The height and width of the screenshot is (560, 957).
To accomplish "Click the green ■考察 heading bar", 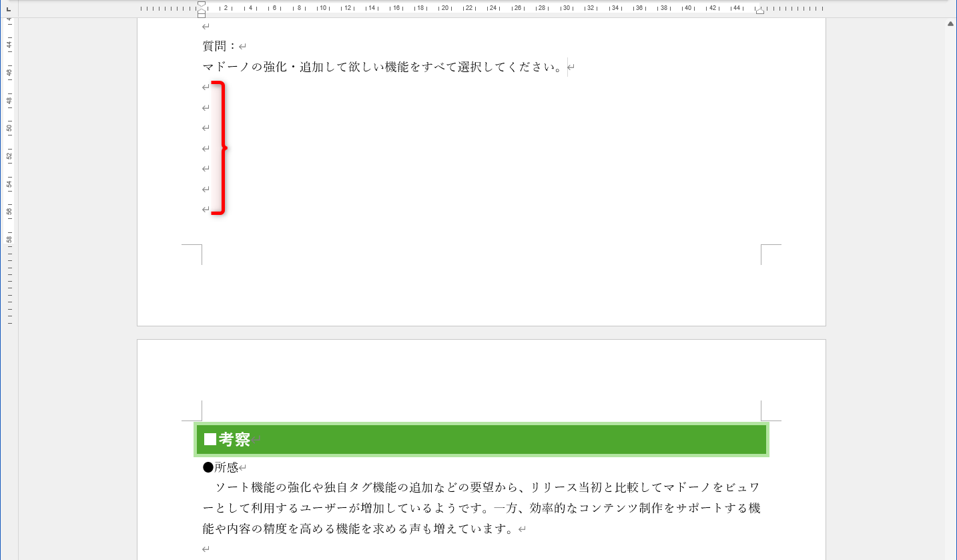I will click(x=481, y=439).
